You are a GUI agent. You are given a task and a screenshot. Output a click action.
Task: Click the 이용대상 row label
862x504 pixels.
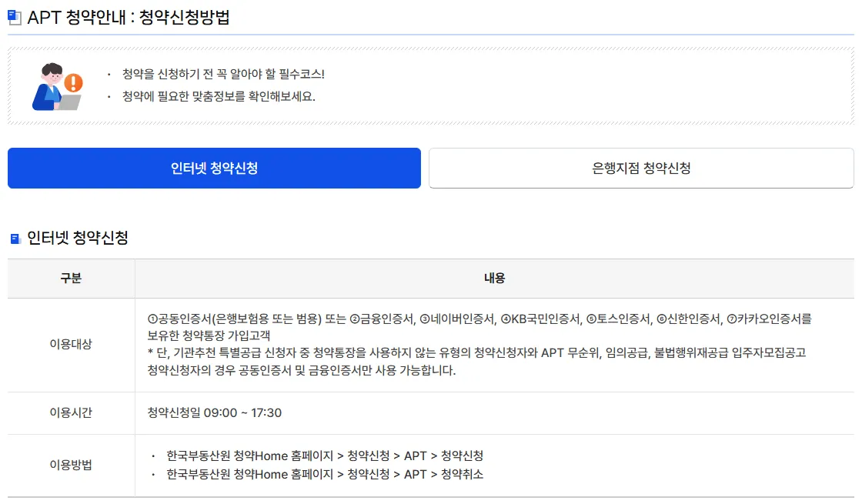[71, 344]
